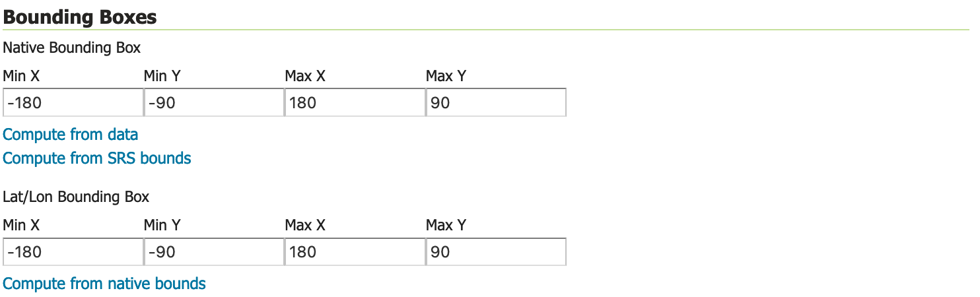Select the Lat/Lon Bounding Box Max X field
The width and height of the screenshot is (980, 297).
tap(355, 252)
